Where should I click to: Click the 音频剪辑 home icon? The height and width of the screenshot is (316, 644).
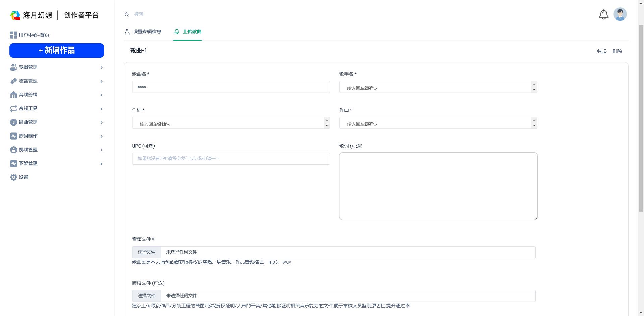(x=13, y=95)
